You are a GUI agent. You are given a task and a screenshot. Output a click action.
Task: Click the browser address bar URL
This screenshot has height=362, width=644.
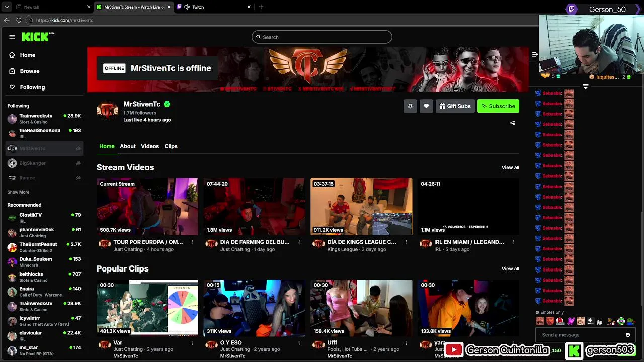click(64, 20)
